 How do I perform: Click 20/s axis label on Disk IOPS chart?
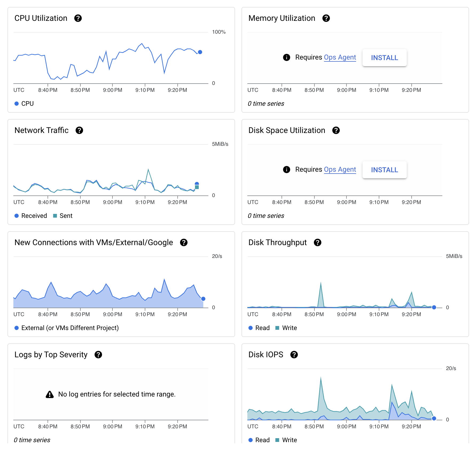tap(451, 368)
